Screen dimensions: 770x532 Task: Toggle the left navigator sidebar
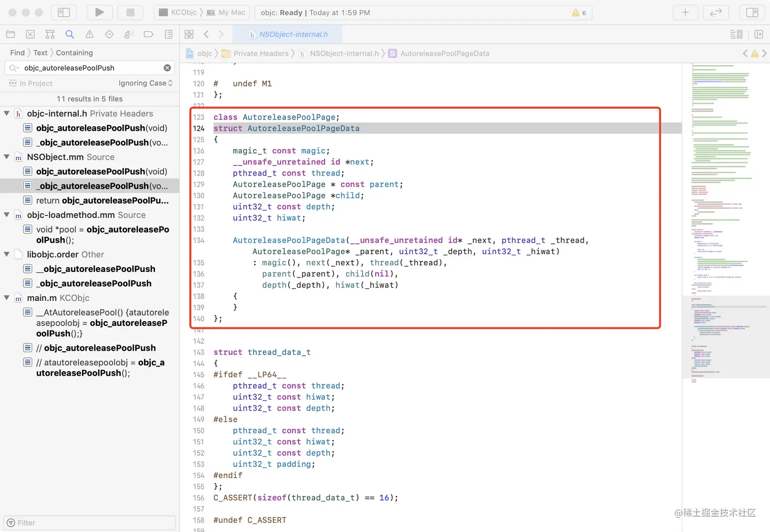tap(64, 12)
